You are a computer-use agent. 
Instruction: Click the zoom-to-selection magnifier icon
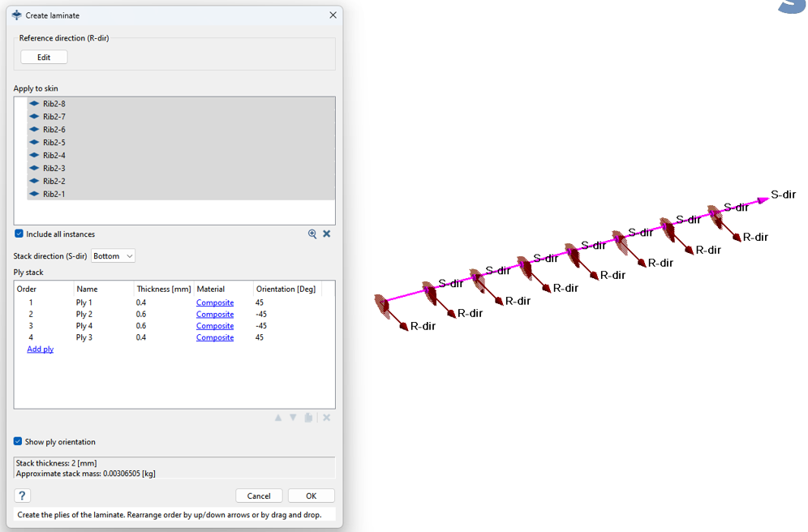(x=312, y=234)
